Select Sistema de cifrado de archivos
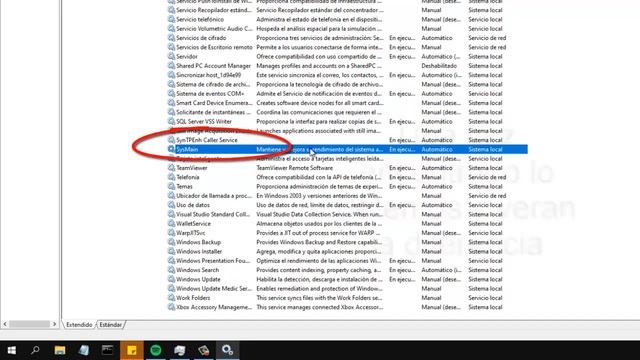This screenshot has width=640, height=360. 213,84
